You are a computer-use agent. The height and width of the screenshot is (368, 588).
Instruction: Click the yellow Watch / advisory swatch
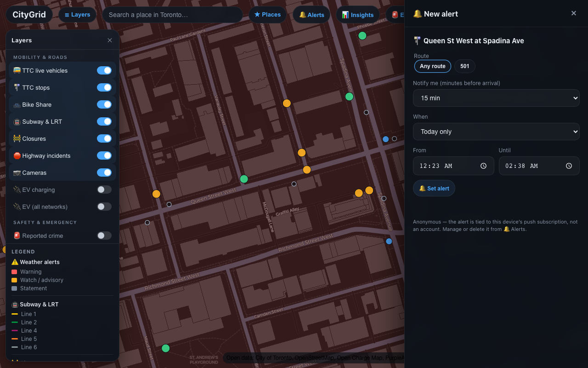pos(14,280)
